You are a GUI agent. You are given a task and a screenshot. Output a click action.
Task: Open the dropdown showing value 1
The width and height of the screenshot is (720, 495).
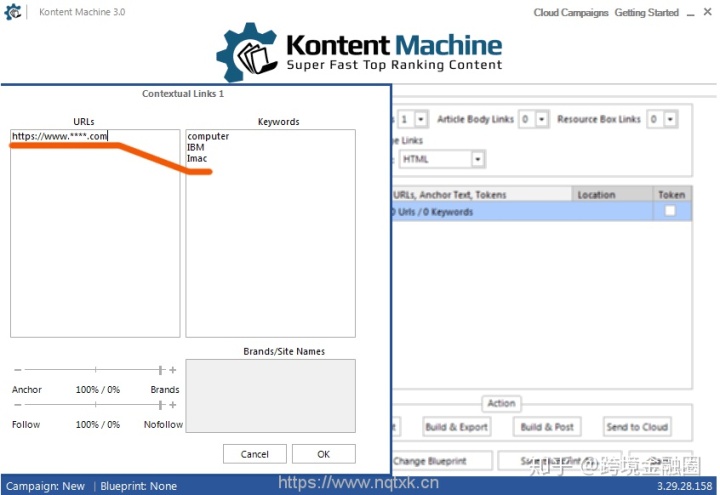coord(421,119)
